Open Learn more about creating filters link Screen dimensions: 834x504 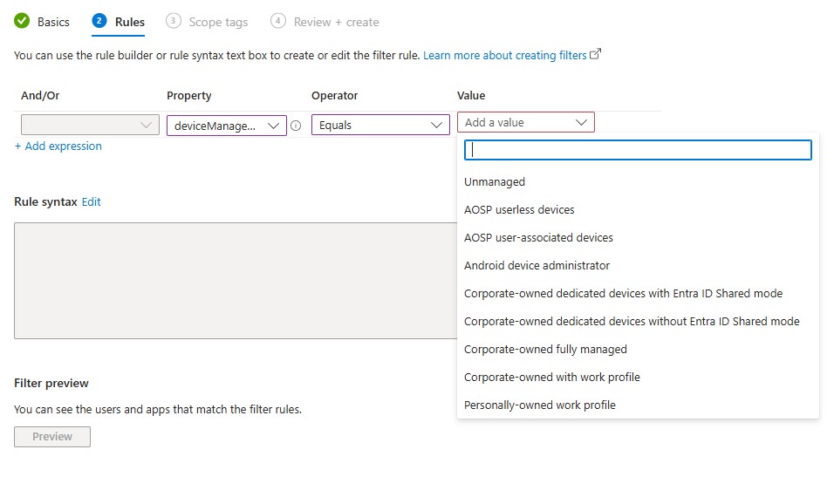coord(504,55)
